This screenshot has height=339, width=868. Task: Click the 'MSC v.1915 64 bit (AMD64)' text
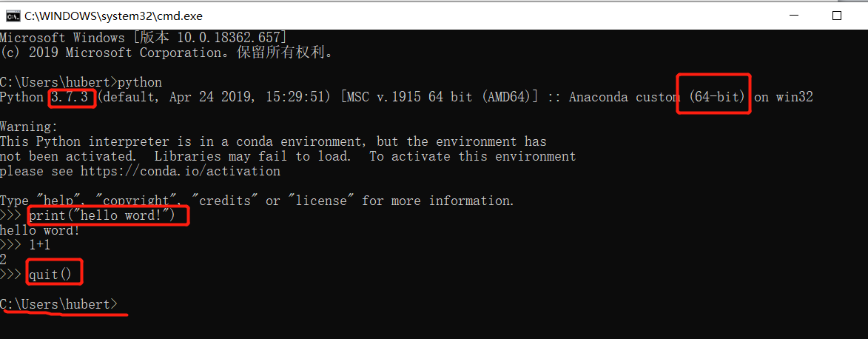pos(440,98)
